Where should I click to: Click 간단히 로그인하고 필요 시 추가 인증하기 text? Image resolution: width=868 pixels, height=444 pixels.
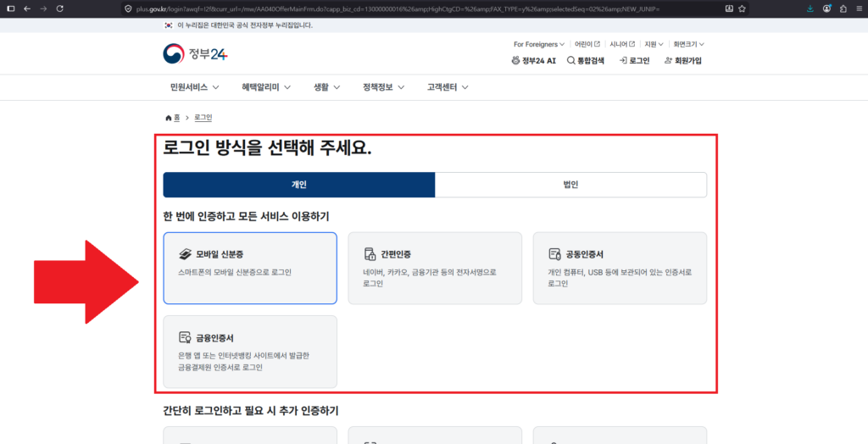click(x=251, y=411)
